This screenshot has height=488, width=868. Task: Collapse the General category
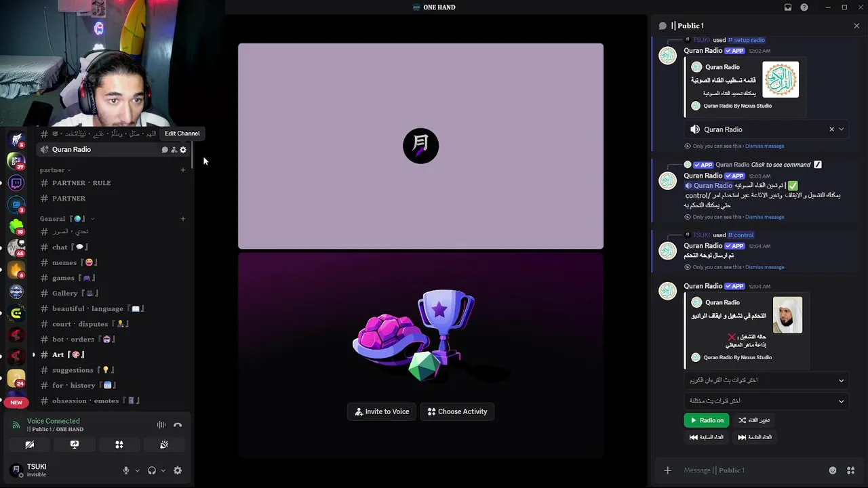tap(66, 219)
